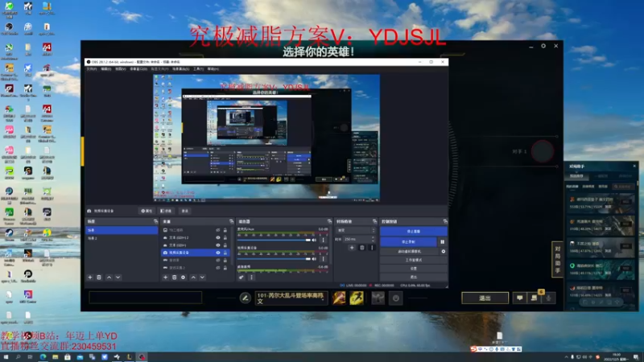Open source properties via the Sources gear icon

184,278
